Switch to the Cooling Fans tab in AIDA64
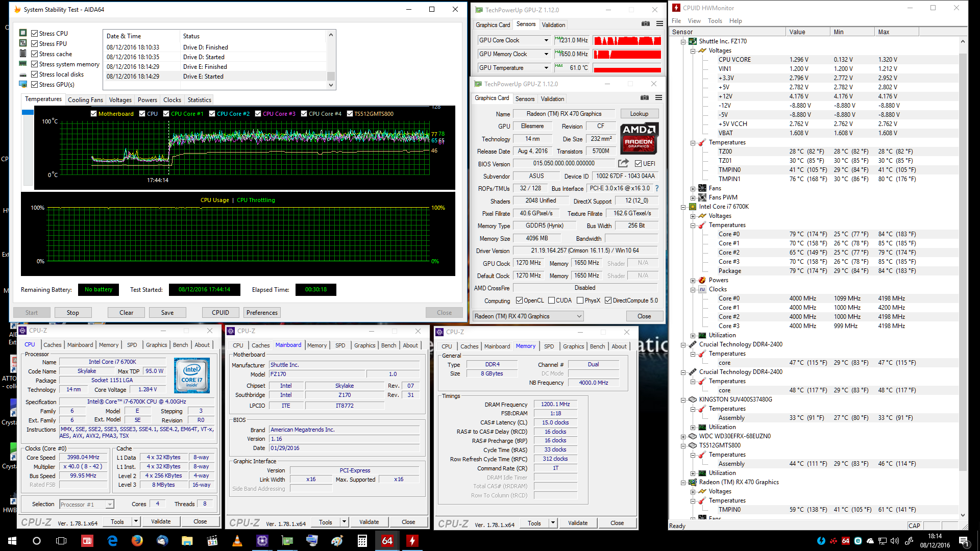The image size is (980, 551). [85, 100]
